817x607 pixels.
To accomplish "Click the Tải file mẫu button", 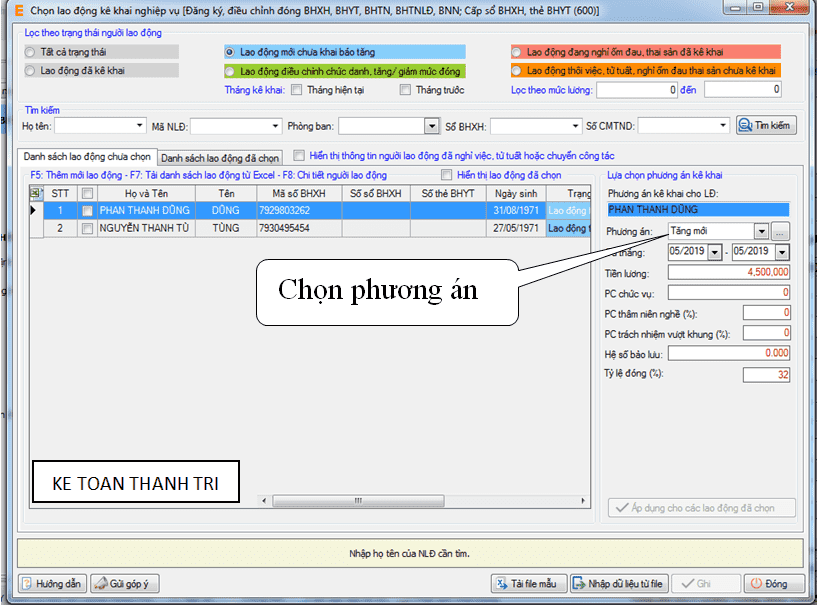I will pos(531,583).
